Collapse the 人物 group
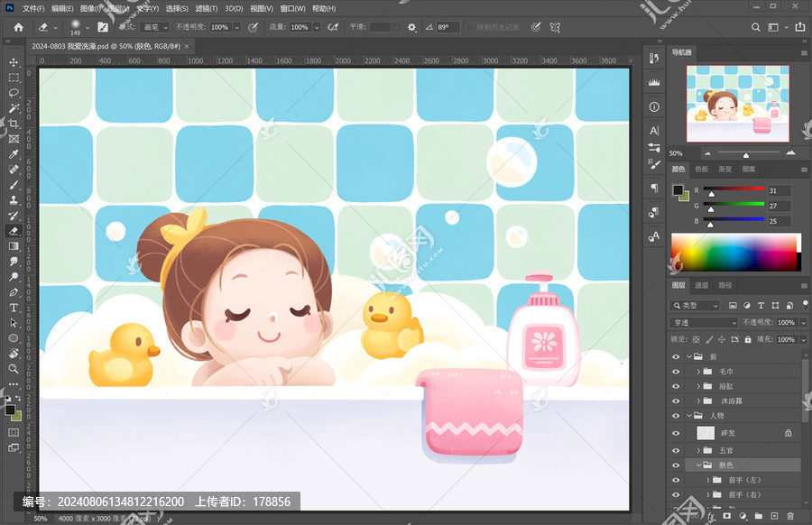This screenshot has height=525, width=812. 689,416
